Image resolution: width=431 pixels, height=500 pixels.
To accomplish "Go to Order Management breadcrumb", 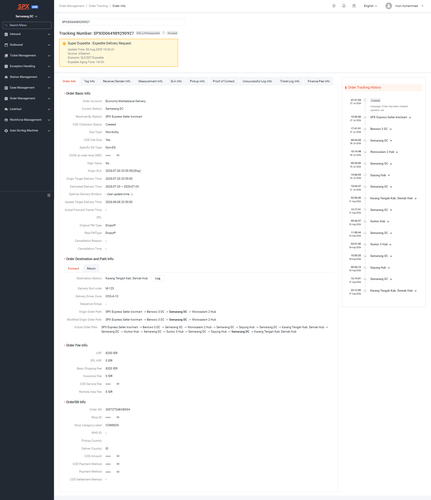I will pos(72,6).
